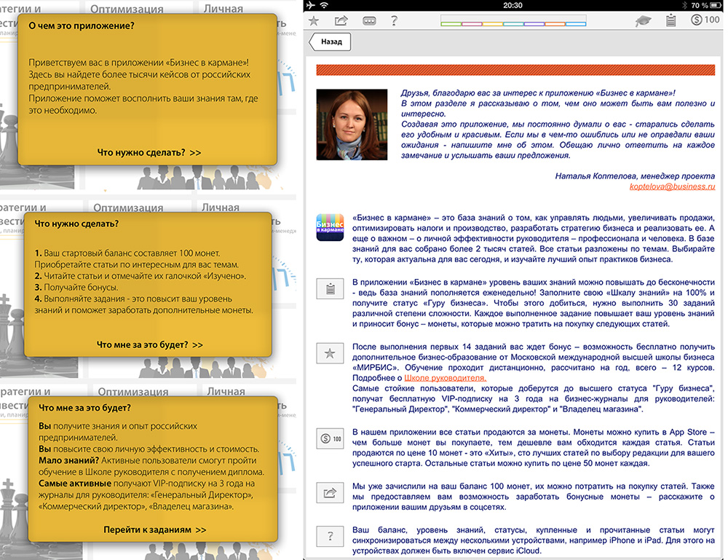The image size is (728, 560).
Task: Open the game controller icon in toolbar
Action: [x=369, y=21]
